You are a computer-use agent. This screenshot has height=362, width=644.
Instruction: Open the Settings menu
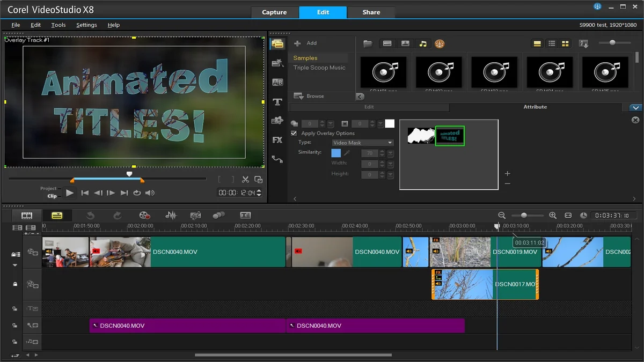click(x=86, y=25)
